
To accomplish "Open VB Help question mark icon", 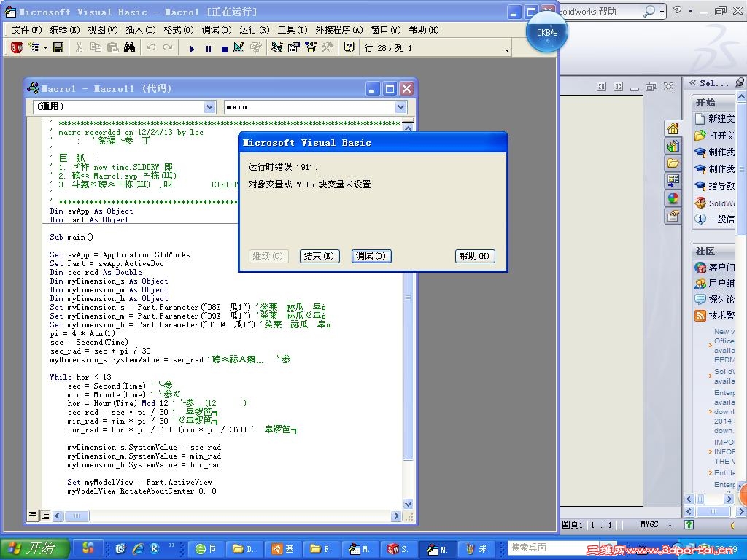I will (x=349, y=47).
